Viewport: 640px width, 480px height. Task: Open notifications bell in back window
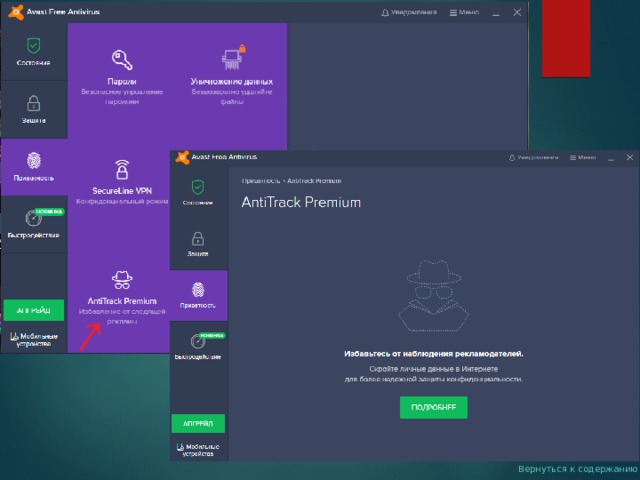pos(409,13)
